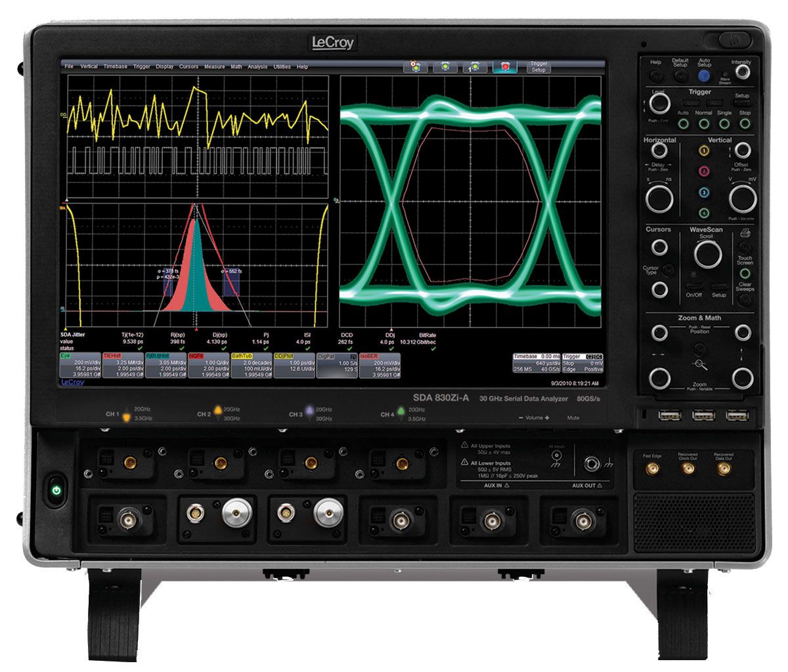Toggle green channel 4 button
Viewport: 788px width, 672px height.
pos(704,213)
